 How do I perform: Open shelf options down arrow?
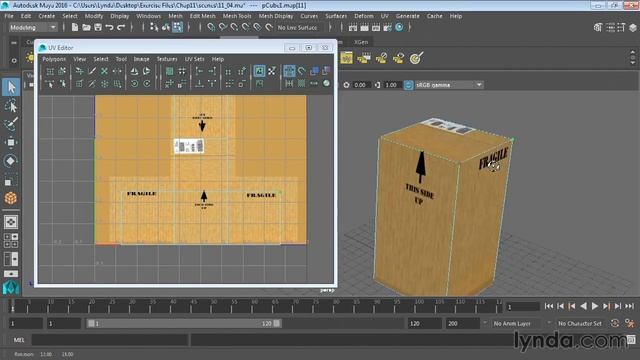pyautogui.click(x=633, y=63)
